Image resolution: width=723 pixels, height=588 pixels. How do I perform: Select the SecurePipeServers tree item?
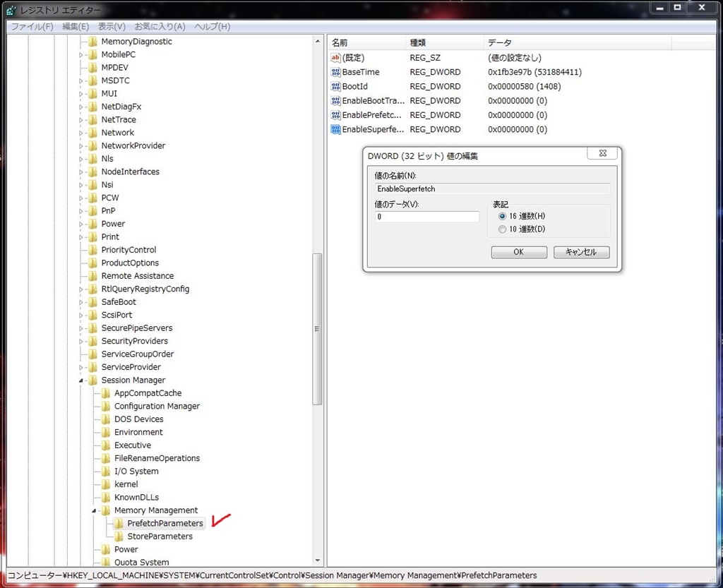(136, 328)
